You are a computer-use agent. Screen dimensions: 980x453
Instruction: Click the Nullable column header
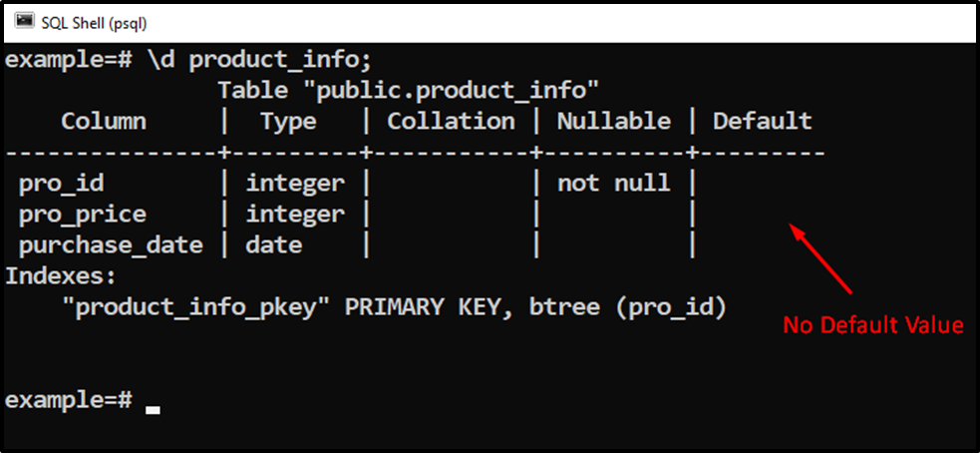click(614, 121)
